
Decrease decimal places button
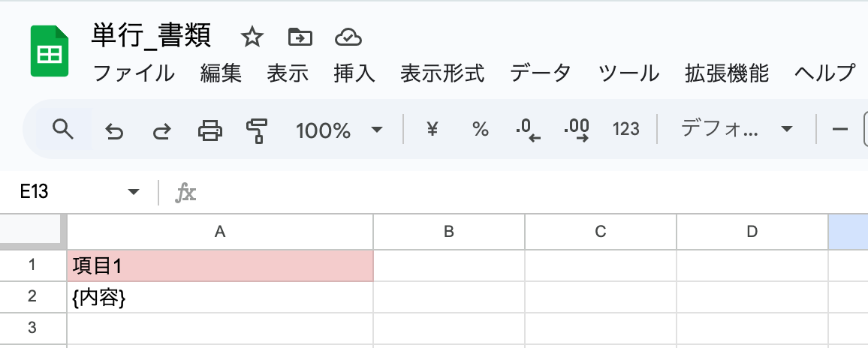(529, 130)
